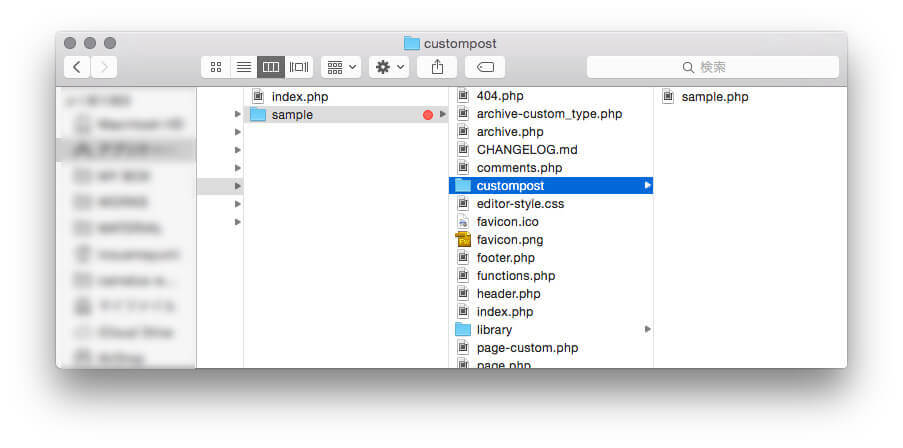903x448 pixels.
Task: Click the editor-style.css file icon
Action: 463,204
